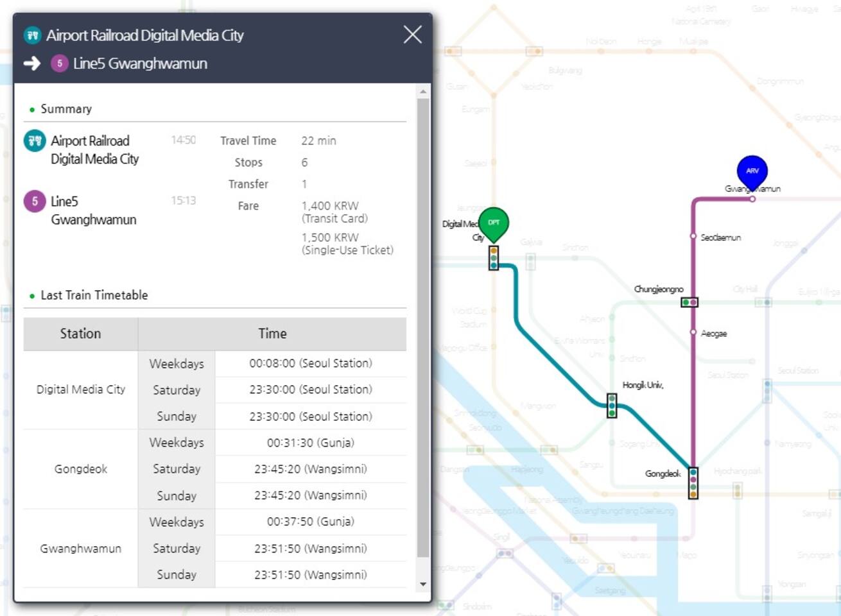Screen dimensions: 841x616
Task: Click the Airport Railroad icon in header
Action: (32, 35)
